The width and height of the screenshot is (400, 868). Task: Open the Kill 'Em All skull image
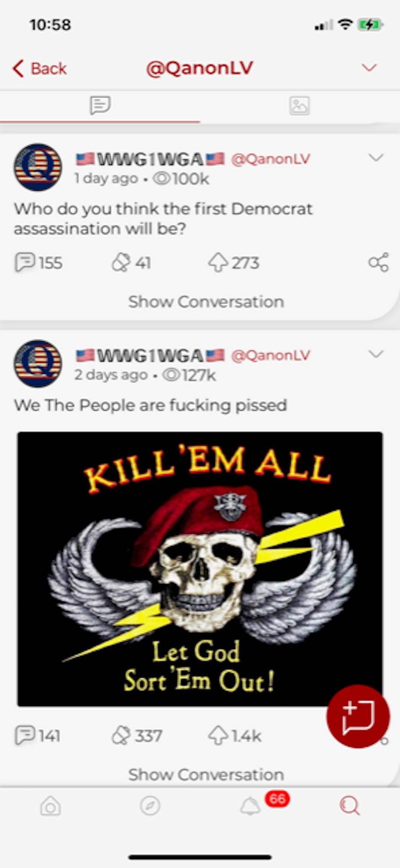click(200, 569)
